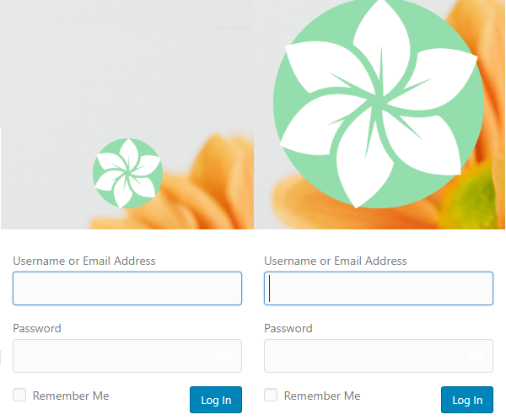Select the Password field in left form
Image resolution: width=506 pixels, height=420 pixels.
[118, 356]
